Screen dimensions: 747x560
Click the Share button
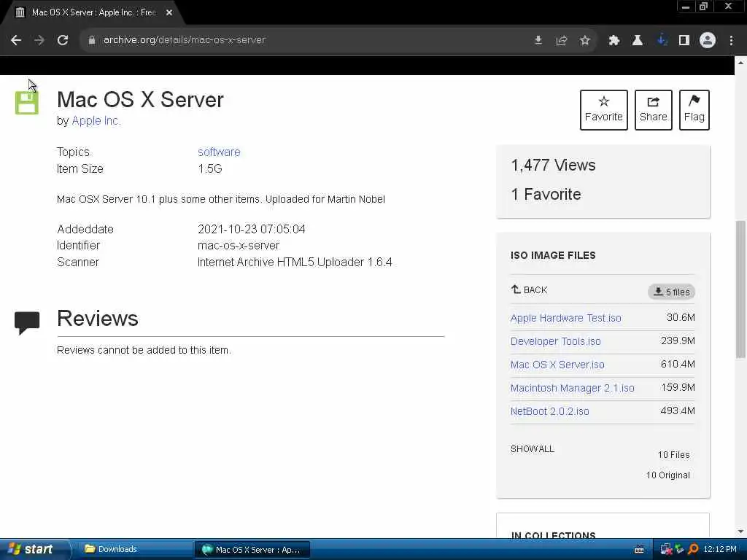tap(653, 110)
